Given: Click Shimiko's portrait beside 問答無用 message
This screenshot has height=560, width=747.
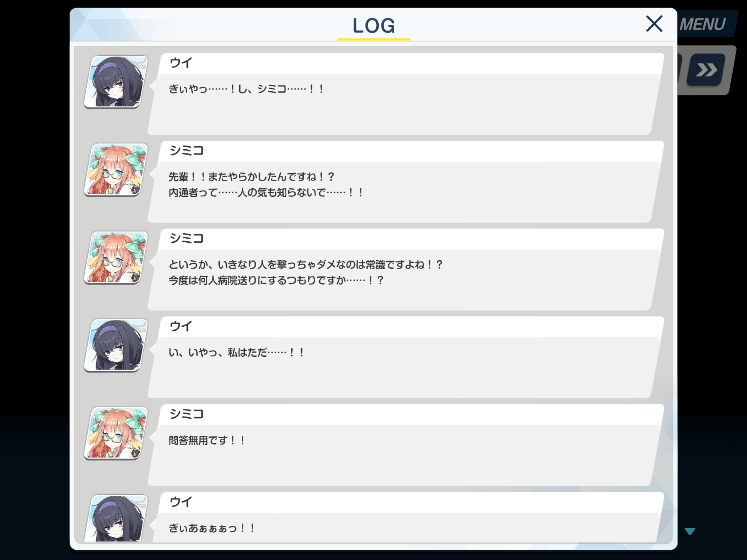Looking at the screenshot, I should (116, 433).
